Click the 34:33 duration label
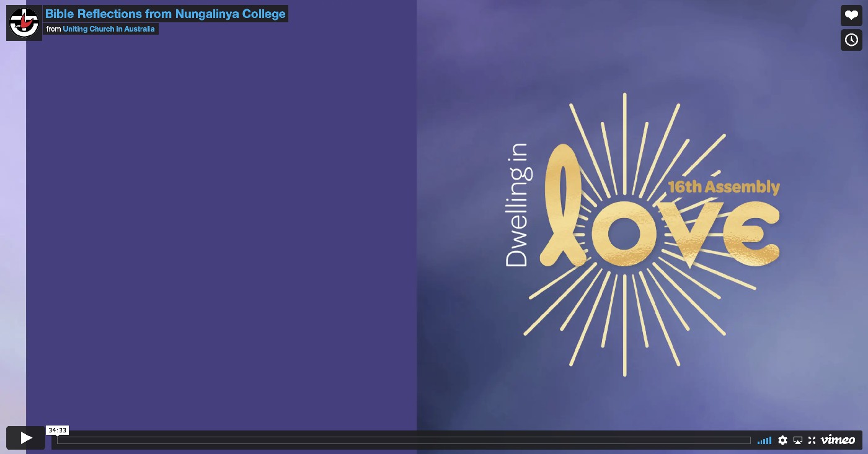Screen dimensions: 868x454 click(57, 430)
